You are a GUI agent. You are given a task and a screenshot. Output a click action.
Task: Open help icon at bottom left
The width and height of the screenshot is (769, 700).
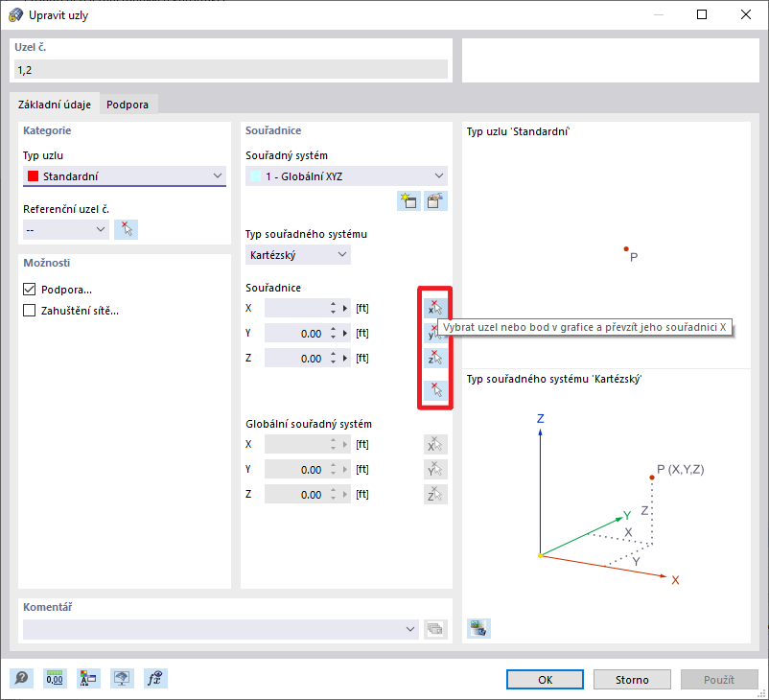(21, 678)
